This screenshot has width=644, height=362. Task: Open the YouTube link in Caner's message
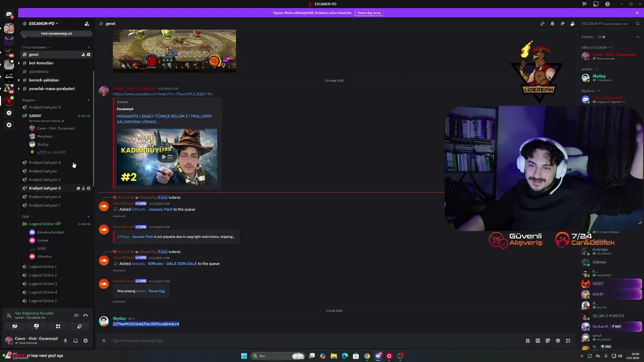(x=163, y=94)
